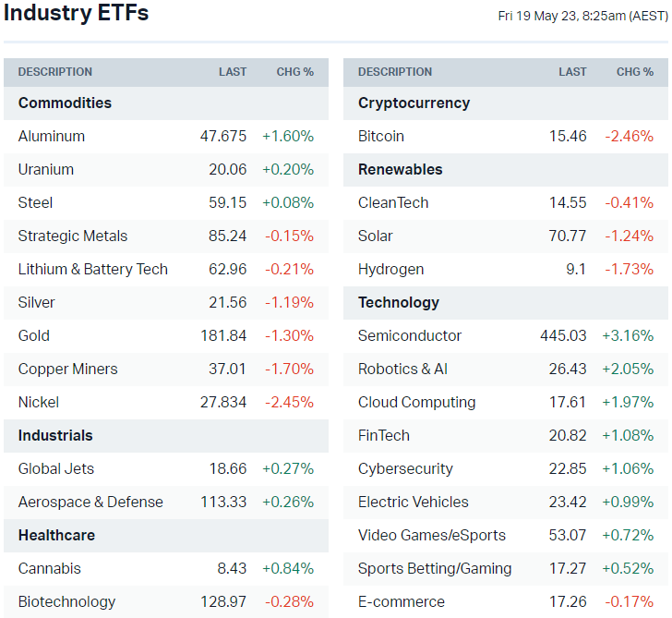The width and height of the screenshot is (672, 618).
Task: Open the Uranium ETF entry
Action: [x=46, y=169]
